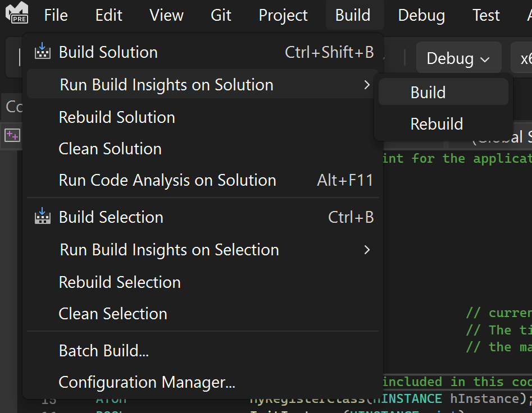Choose Clean Solution
532x413 pixels.
[x=110, y=149]
